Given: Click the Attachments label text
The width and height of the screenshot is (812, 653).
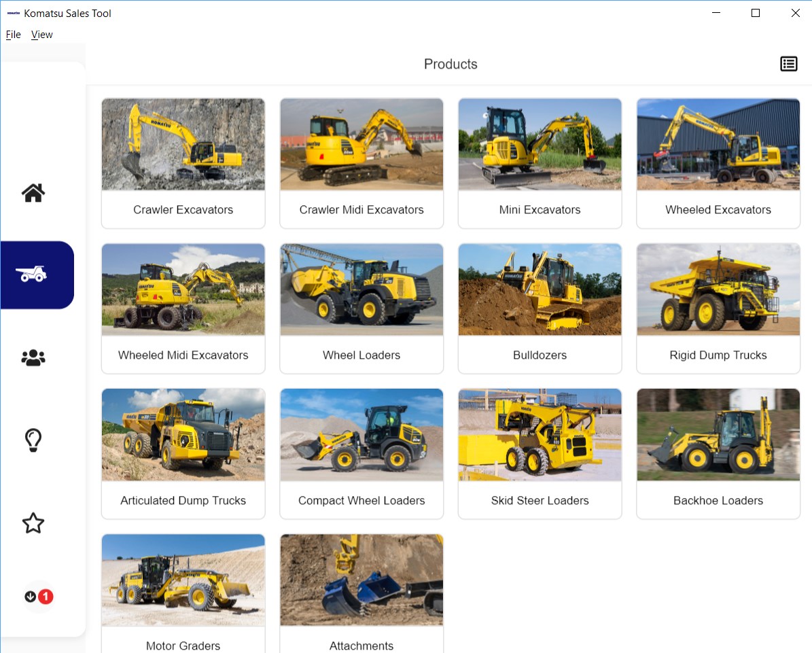Looking at the screenshot, I should point(361,646).
